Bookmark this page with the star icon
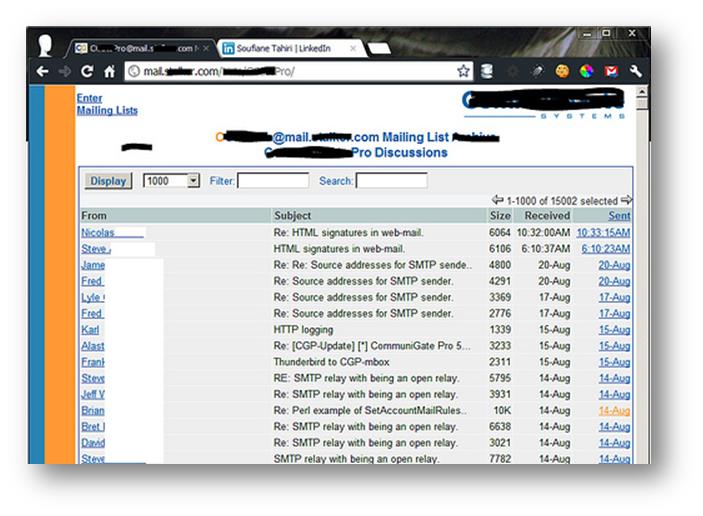Image resolution: width=703 pixels, height=516 pixels. click(x=464, y=71)
